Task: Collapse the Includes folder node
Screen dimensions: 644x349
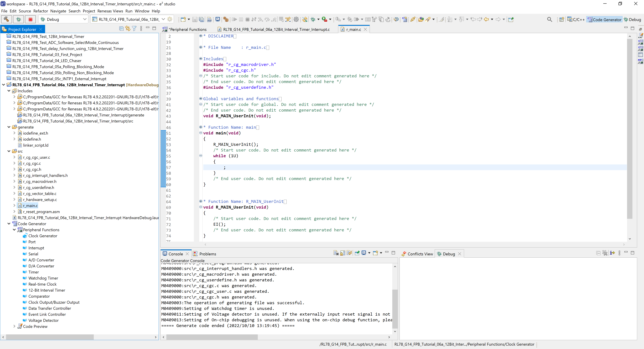Action: point(9,91)
